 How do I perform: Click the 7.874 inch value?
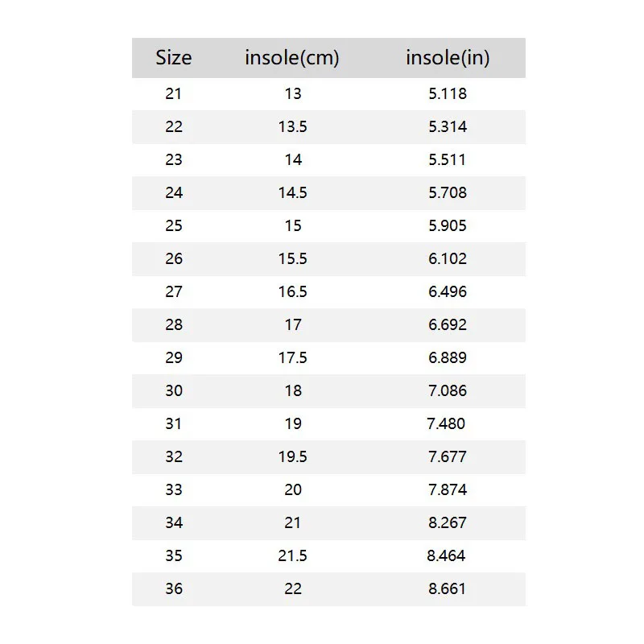448,489
